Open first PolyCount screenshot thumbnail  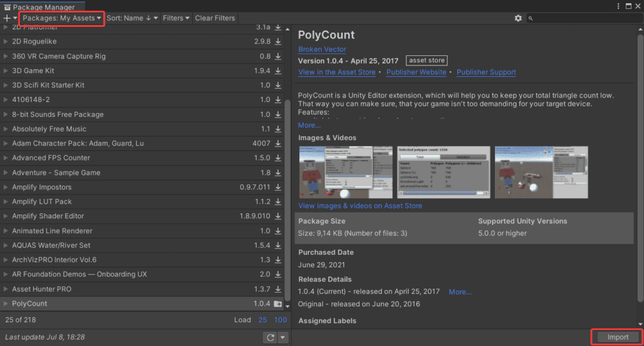click(x=345, y=172)
